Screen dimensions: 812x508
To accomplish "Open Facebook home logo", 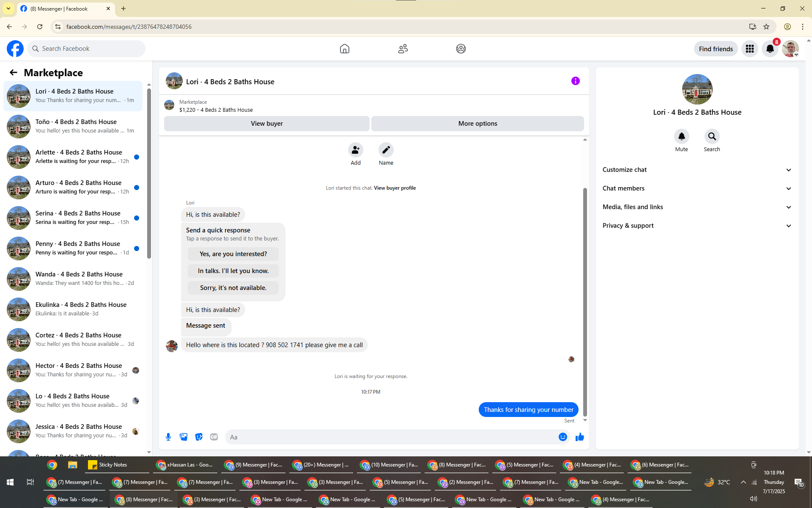I will (15, 49).
